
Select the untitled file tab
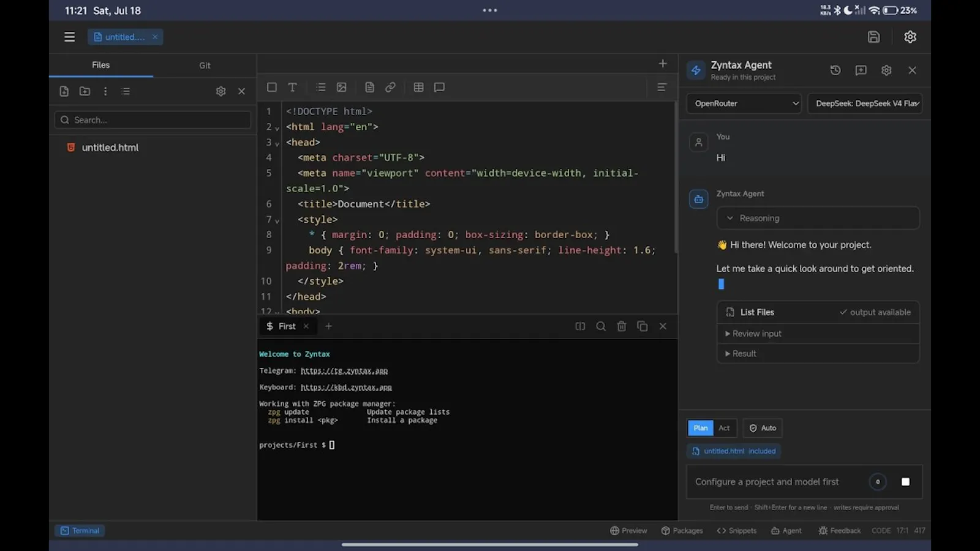pyautogui.click(x=125, y=37)
